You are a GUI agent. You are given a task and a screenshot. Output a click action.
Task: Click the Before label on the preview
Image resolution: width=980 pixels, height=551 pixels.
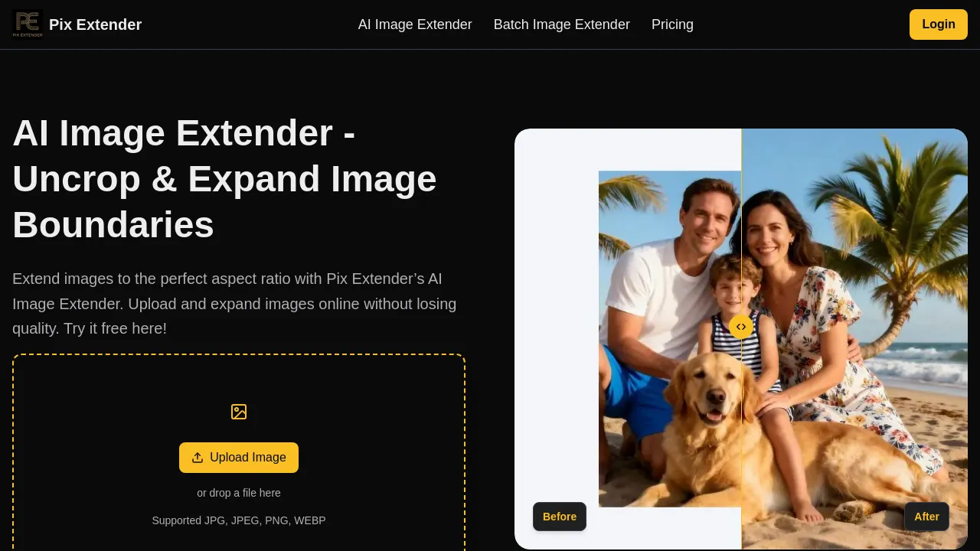(x=560, y=517)
